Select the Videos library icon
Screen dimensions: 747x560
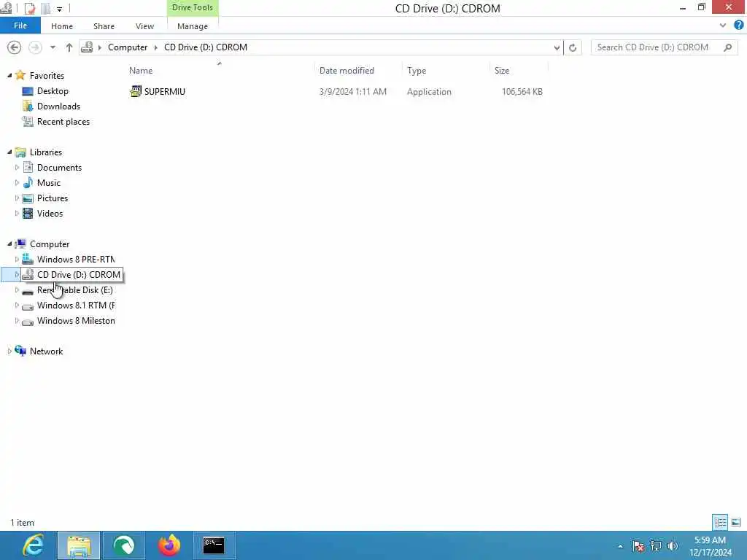(x=28, y=214)
